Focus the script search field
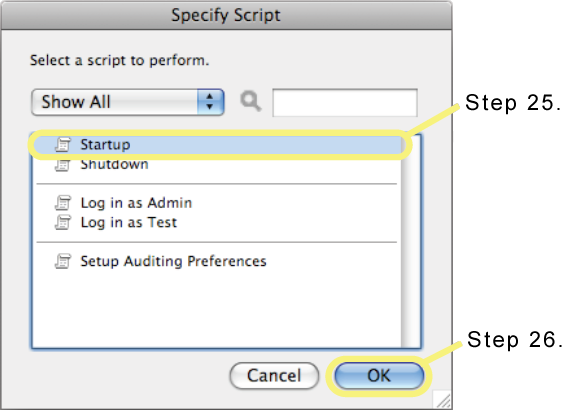 (x=345, y=102)
